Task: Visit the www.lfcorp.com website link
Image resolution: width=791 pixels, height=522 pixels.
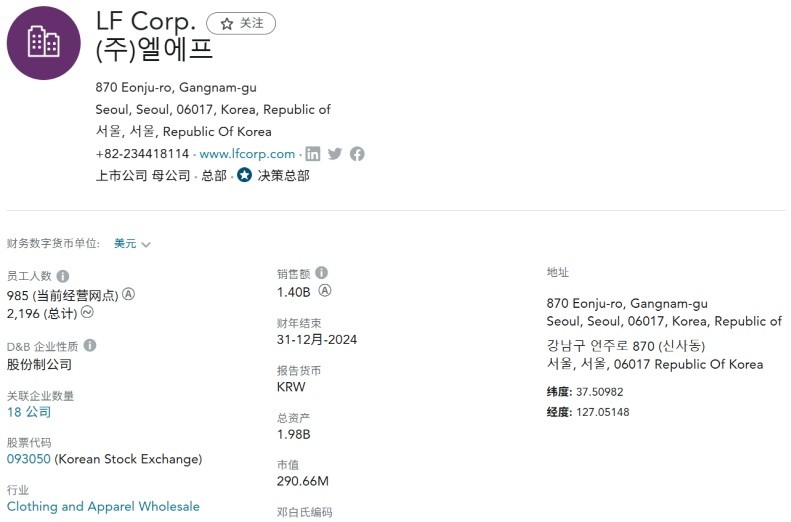Action: [247, 154]
